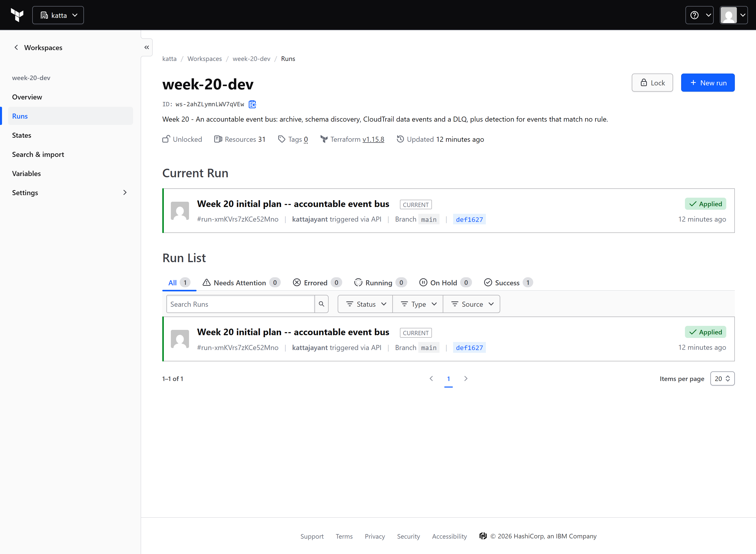756x554 pixels.
Task: Collapse the sidebar with double-chevron icon
Action: pos(147,47)
